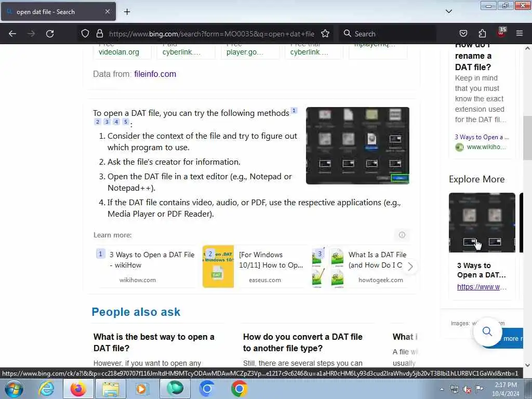Switch to Firefox in the taskbar
Screen dimensions: 532x399
(x=78, y=389)
